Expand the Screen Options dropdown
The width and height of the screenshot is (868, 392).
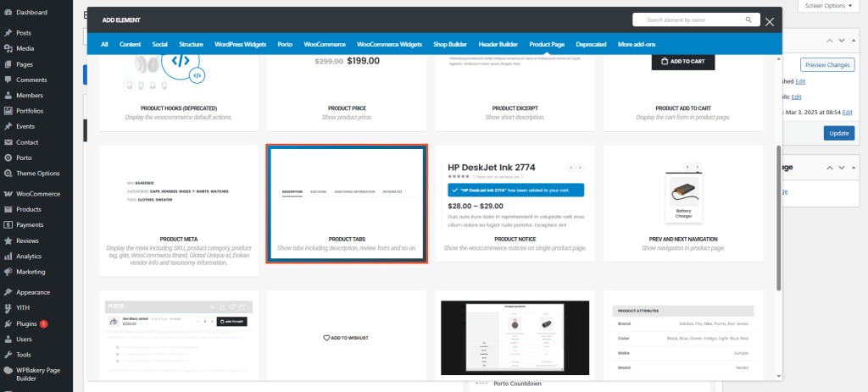pos(829,6)
